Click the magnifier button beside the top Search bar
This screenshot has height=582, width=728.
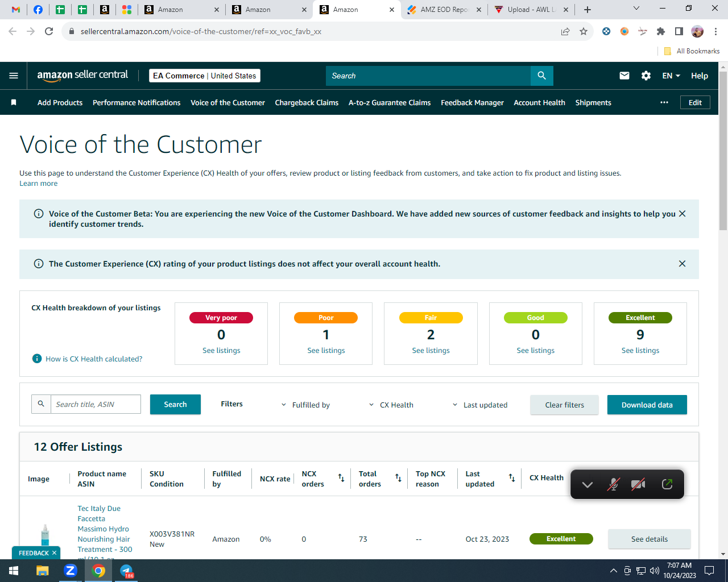click(x=541, y=76)
